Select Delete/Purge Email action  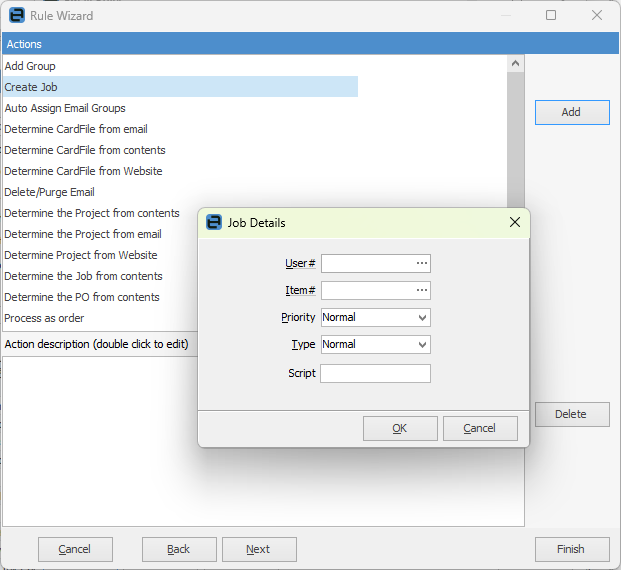coord(49,192)
